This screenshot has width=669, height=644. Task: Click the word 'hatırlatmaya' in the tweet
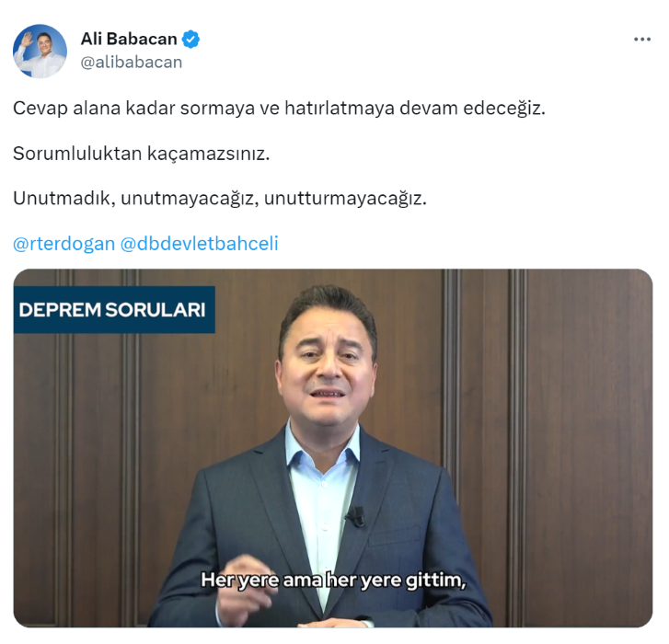tap(340, 109)
